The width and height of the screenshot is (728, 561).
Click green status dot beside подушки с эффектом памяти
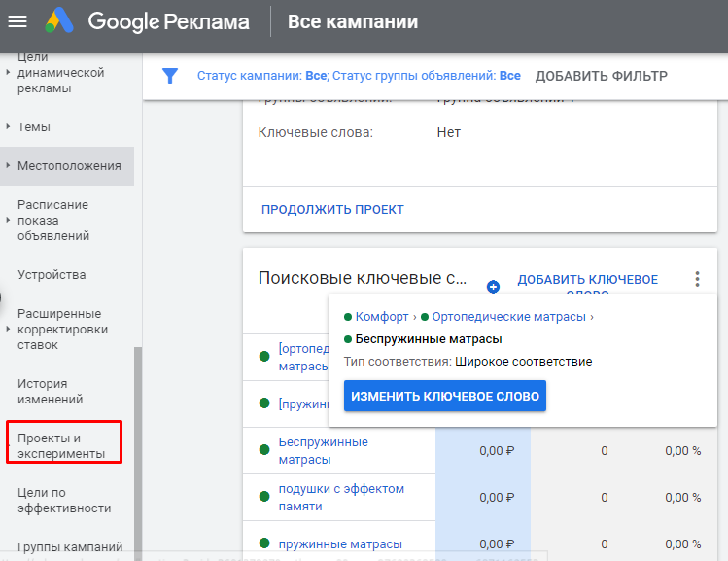pos(264,497)
